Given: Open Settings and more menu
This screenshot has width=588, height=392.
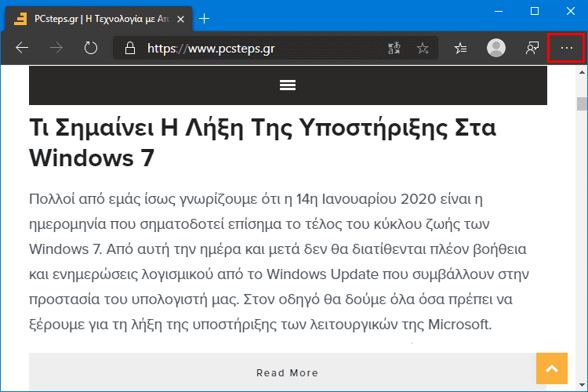Looking at the screenshot, I should (x=566, y=48).
